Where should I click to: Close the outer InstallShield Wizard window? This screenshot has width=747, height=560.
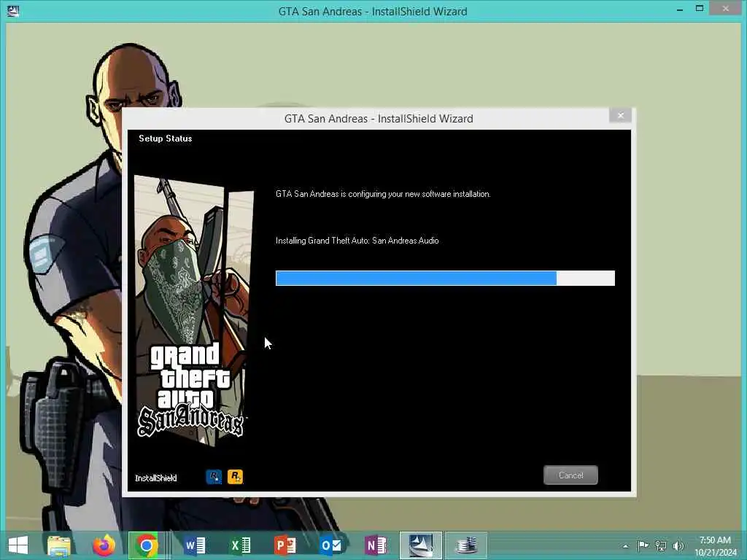pyautogui.click(x=726, y=9)
